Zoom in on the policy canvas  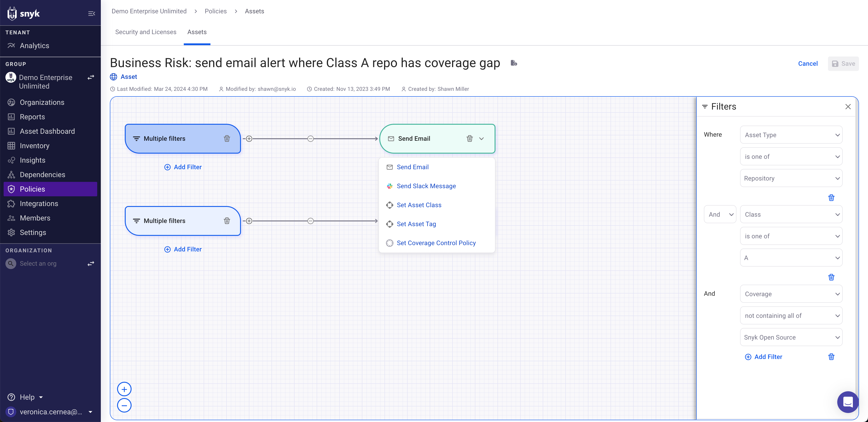click(x=124, y=389)
